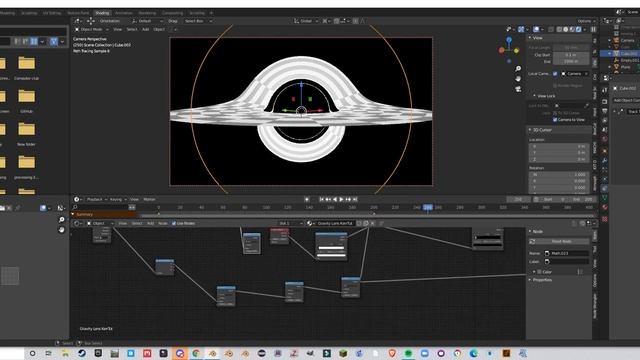This screenshot has width=640, height=360.
Task: Open the timeline Marker menu
Action: 149,200
